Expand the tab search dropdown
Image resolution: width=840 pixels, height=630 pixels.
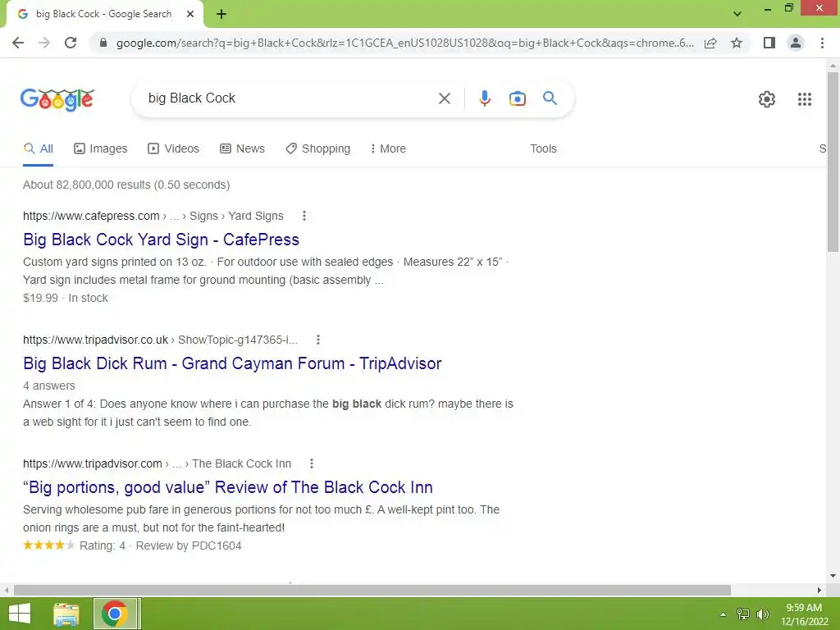click(x=737, y=14)
